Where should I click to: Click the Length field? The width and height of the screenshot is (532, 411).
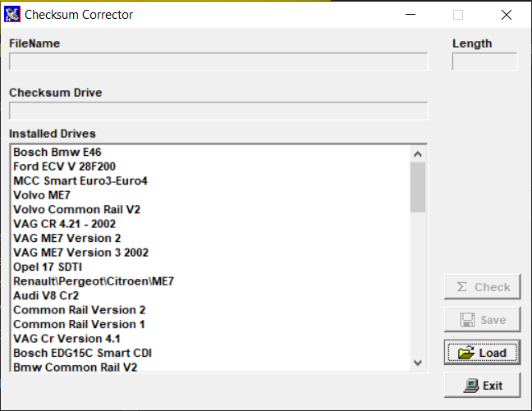(485, 62)
